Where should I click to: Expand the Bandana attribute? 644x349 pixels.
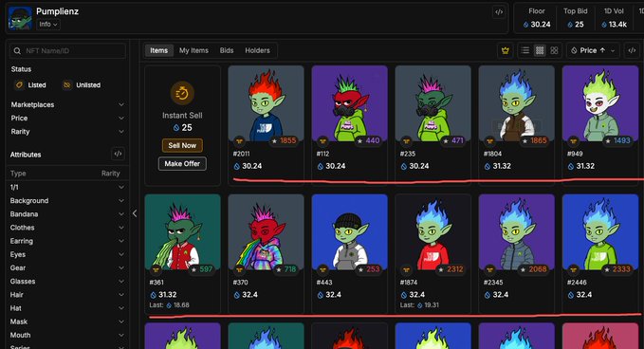click(67, 214)
